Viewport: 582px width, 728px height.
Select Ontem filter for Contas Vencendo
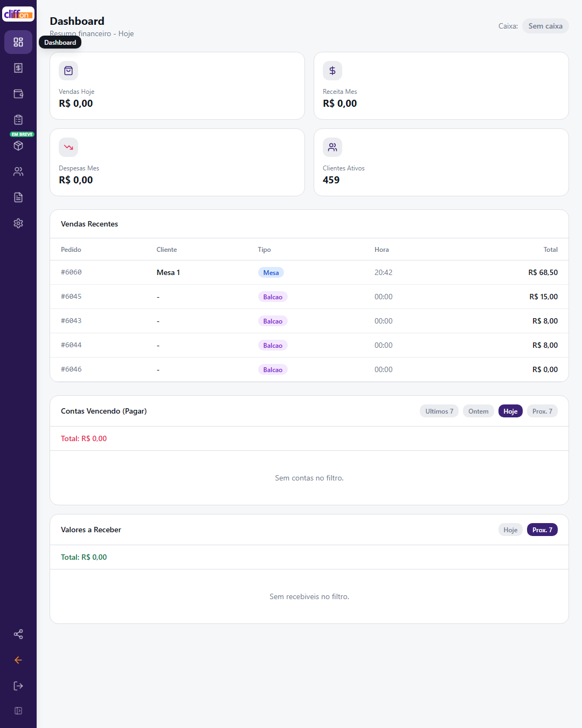[x=479, y=411]
